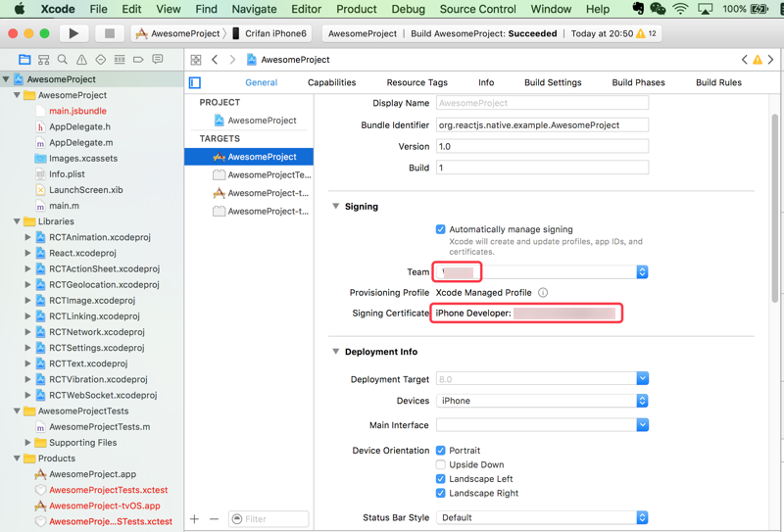Jump to previous issue arrow
784x532 pixels.
(745, 60)
